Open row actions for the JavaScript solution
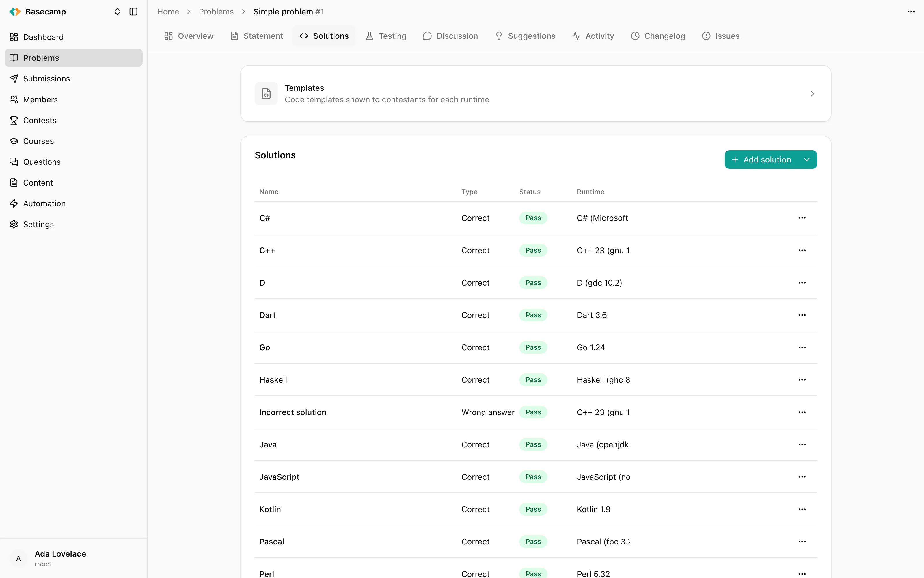 coord(802,477)
